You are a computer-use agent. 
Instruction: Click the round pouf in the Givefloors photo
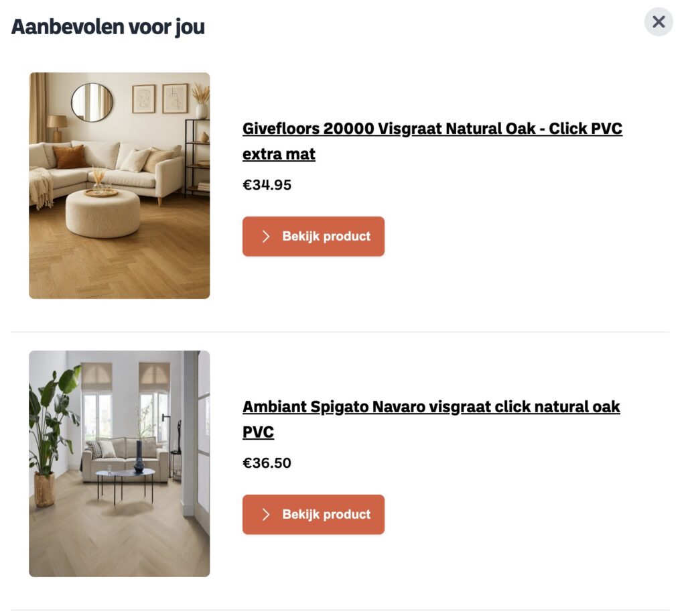pyautogui.click(x=102, y=212)
